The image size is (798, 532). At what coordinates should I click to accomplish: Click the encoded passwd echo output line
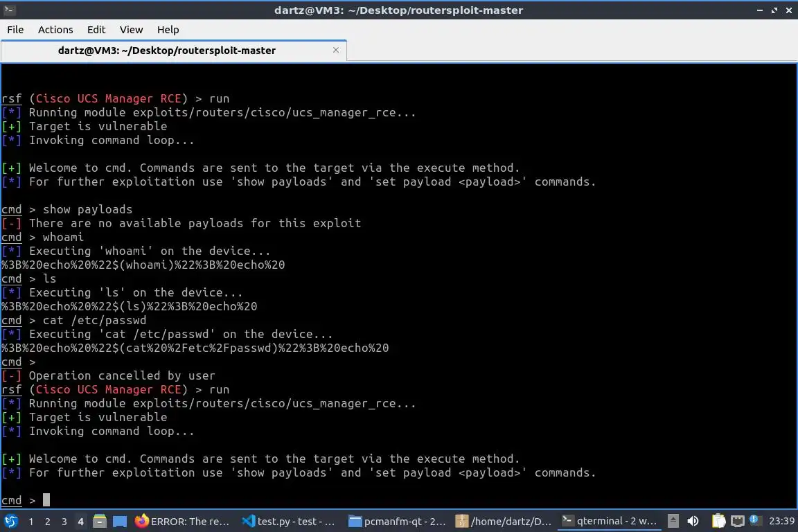(195, 348)
